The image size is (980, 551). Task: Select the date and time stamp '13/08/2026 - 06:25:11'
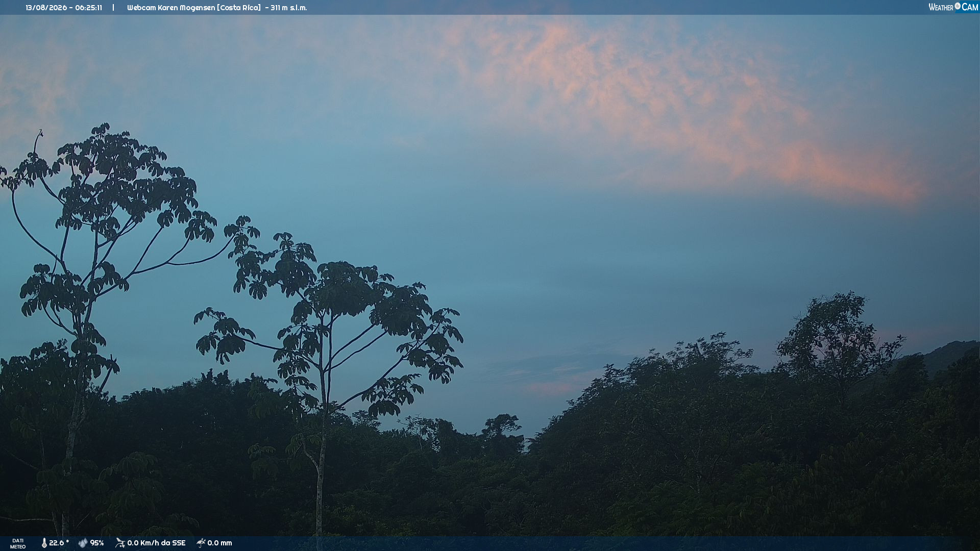click(x=64, y=8)
